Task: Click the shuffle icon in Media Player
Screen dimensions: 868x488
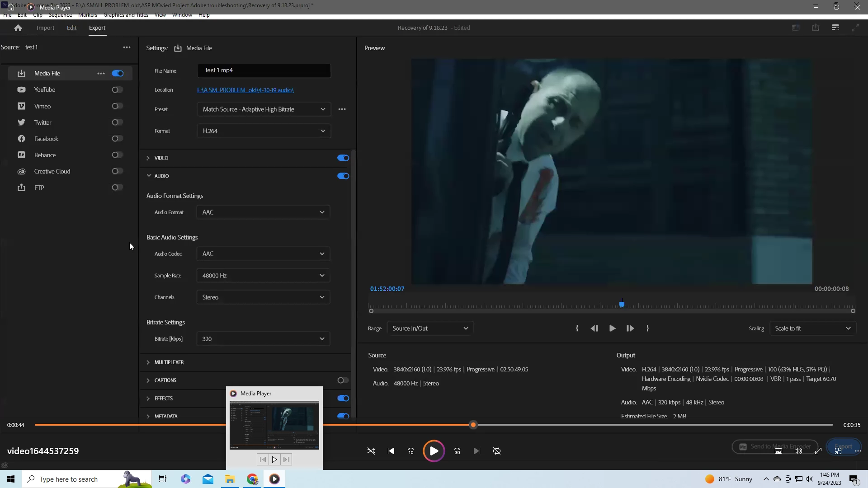Action: click(371, 451)
